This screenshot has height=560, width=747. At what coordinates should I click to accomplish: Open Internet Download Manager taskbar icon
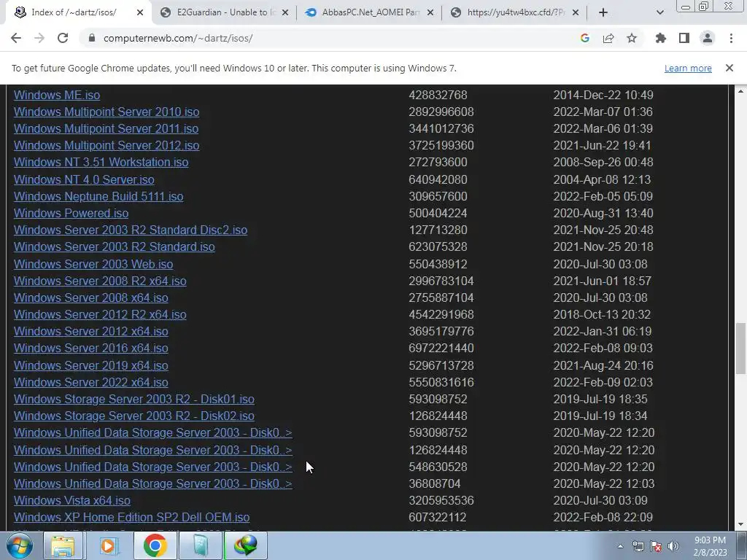pyautogui.click(x=246, y=545)
